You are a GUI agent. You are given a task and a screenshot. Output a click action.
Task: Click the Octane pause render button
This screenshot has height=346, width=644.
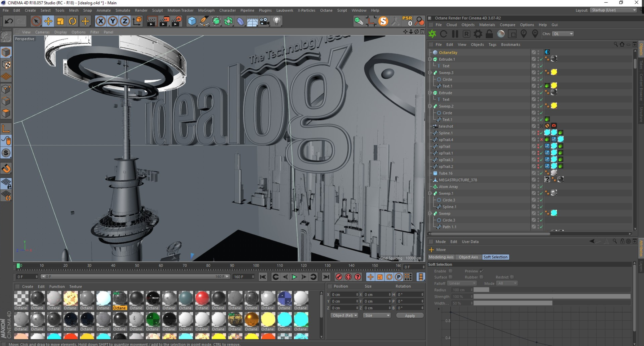coord(455,34)
